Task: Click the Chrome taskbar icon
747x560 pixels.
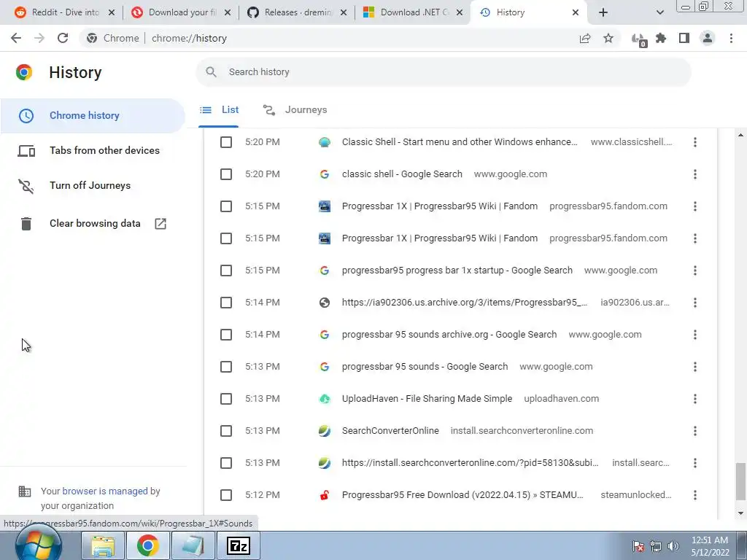Action: tap(147, 545)
